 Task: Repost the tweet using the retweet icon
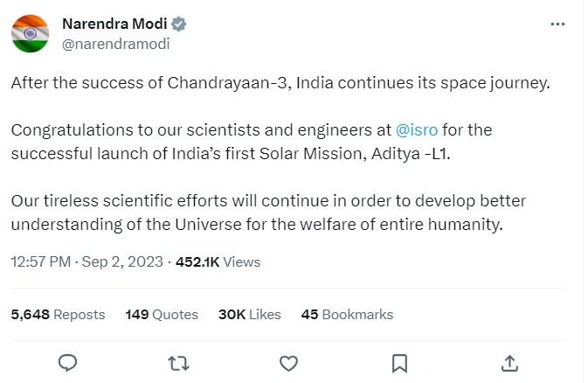pos(178,361)
